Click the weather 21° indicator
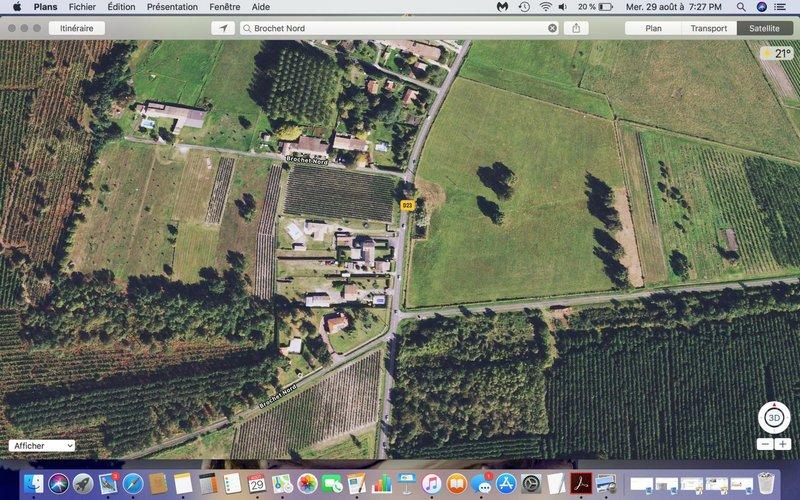Image resolution: width=800 pixels, height=500 pixels. click(777, 54)
